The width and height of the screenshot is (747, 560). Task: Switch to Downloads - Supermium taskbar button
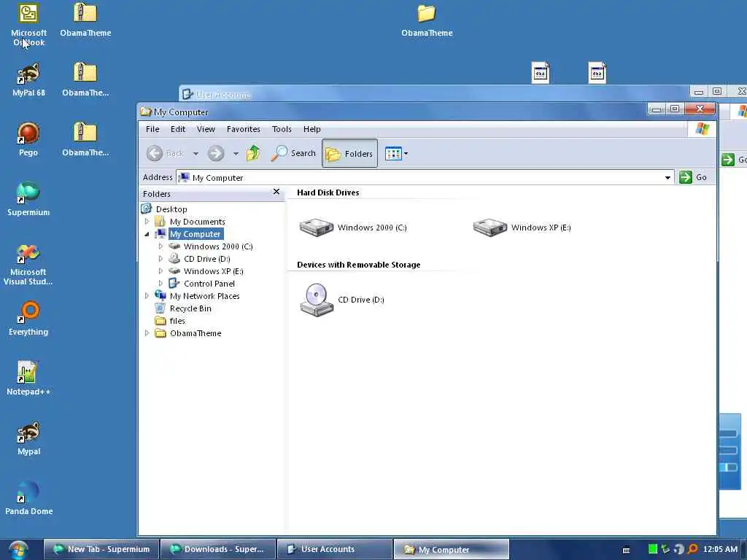[217, 549]
